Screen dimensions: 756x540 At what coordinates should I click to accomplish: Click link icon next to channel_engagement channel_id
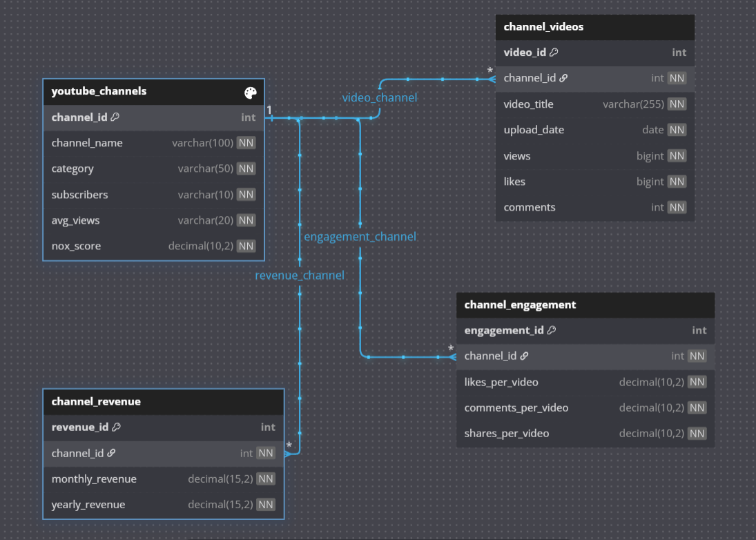[524, 356]
